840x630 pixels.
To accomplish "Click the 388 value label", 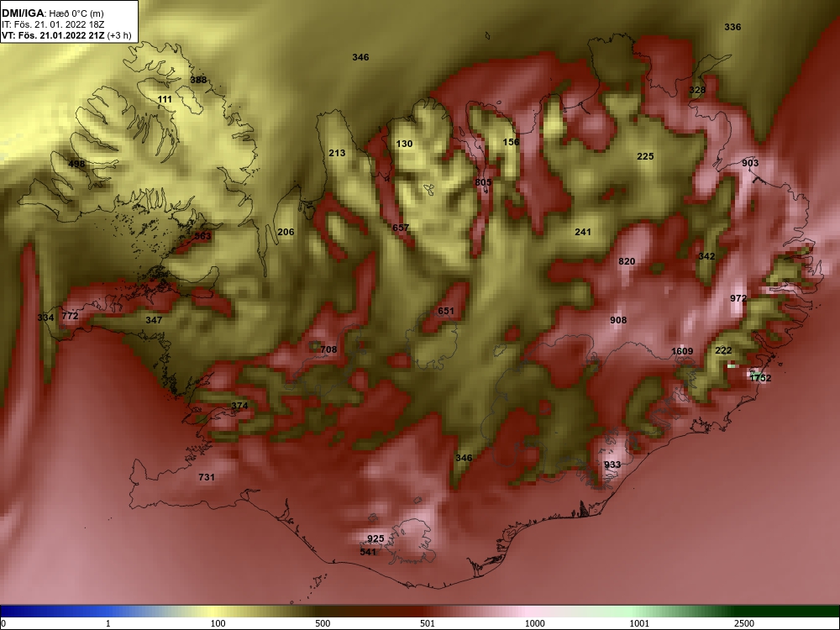I will click(198, 80).
